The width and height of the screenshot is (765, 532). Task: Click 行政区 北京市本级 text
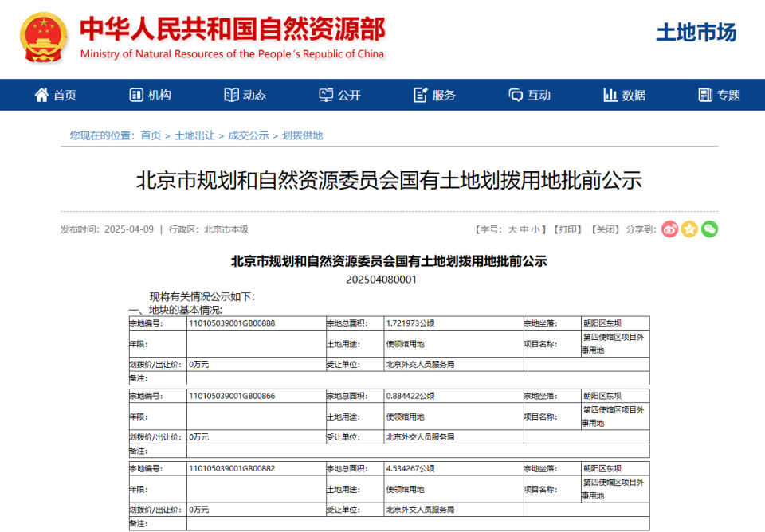coord(209,229)
